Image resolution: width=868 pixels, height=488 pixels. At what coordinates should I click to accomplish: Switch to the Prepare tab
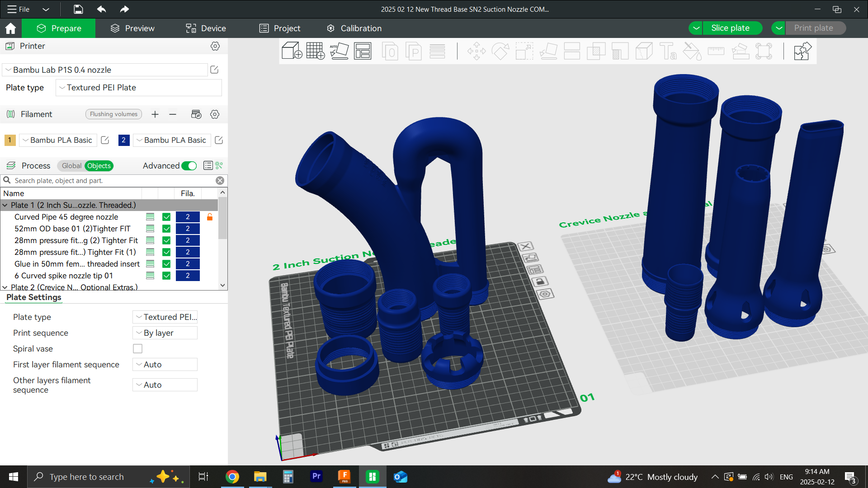59,28
